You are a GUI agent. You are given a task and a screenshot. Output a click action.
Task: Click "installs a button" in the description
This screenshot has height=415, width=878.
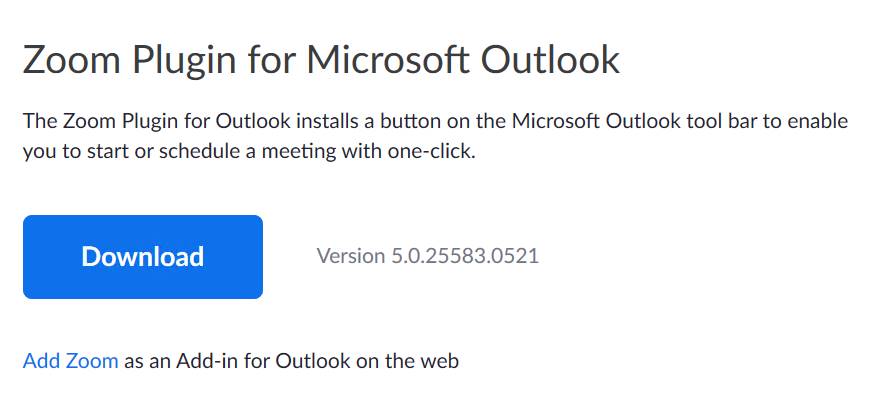pyautogui.click(x=359, y=122)
